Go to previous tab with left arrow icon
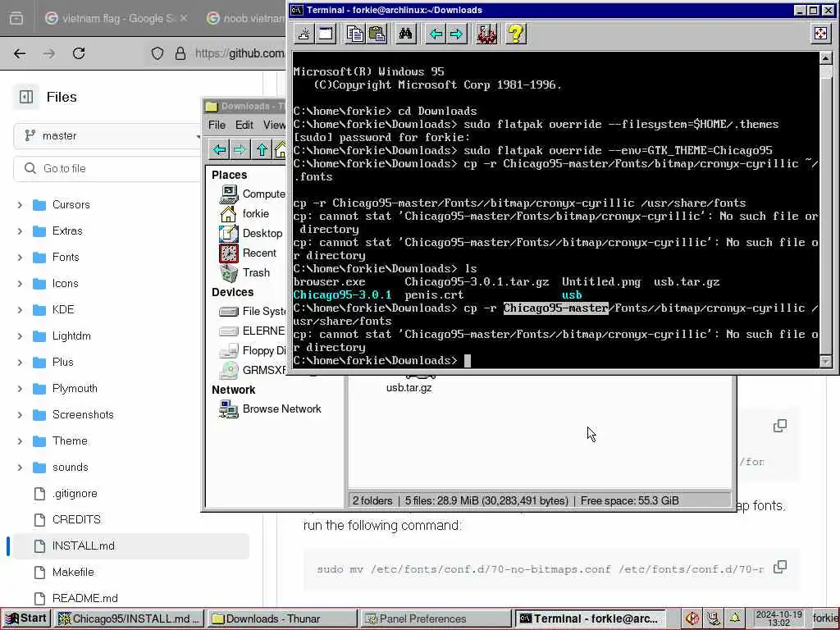840x630 pixels. (436, 34)
